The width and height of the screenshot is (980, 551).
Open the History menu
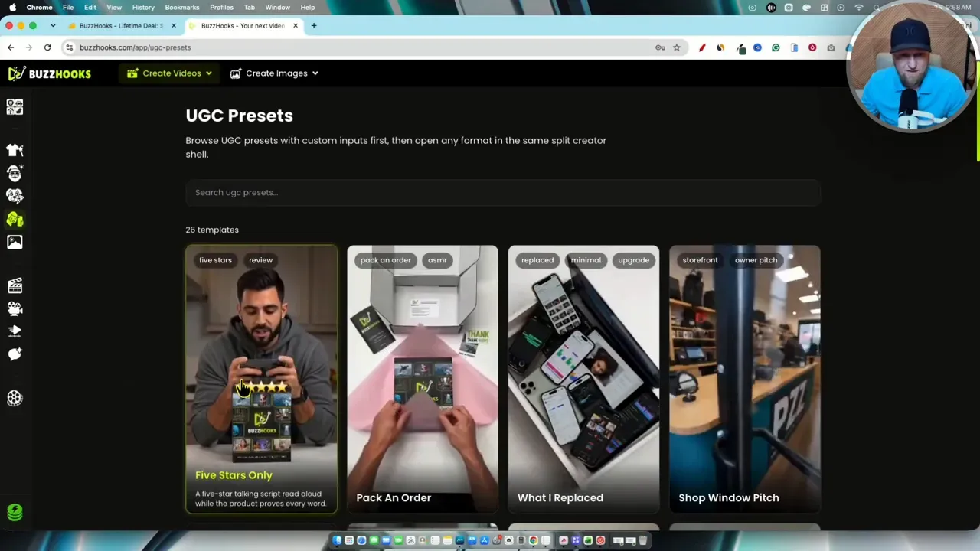tap(143, 7)
